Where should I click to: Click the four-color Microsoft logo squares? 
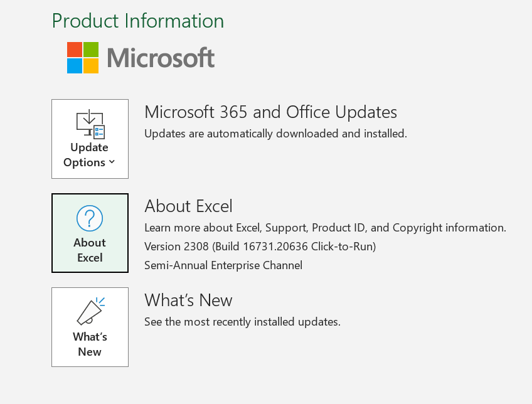tap(83, 58)
